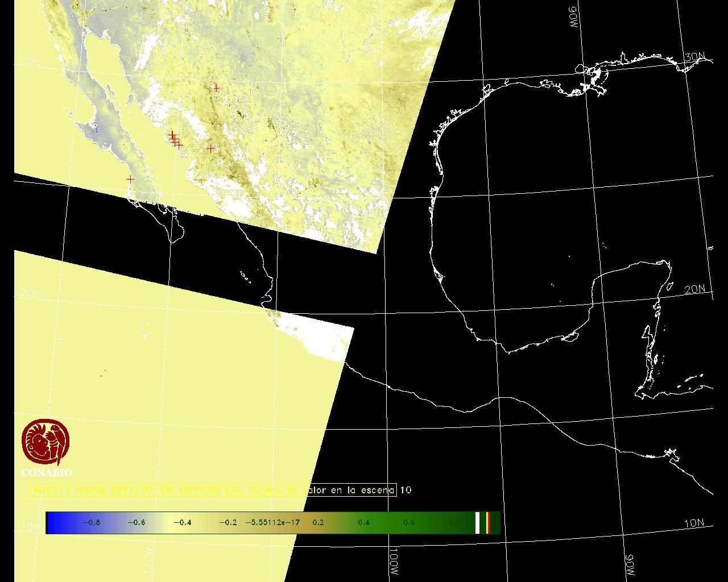The width and height of the screenshot is (728, 582).
Task: Click the 0.4 value on the color scale
Action: 363,522
